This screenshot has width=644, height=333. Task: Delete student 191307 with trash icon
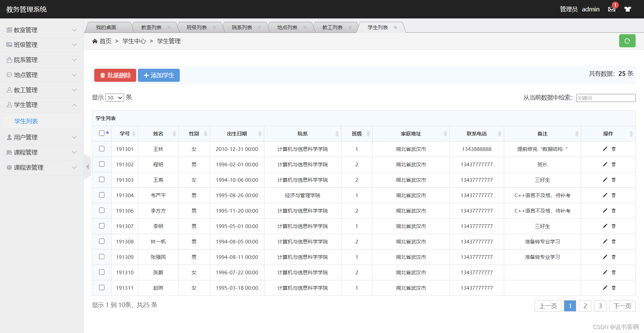click(x=613, y=226)
